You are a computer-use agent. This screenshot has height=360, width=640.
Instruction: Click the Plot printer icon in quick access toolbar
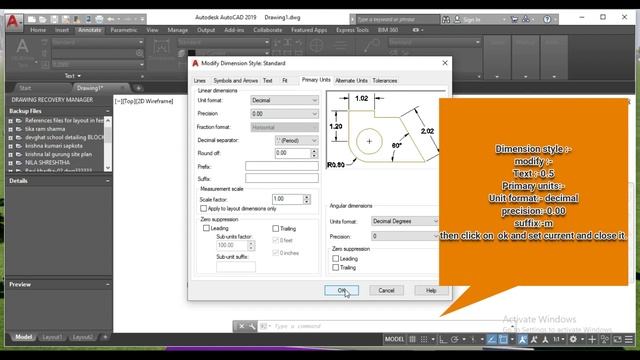click(x=99, y=19)
